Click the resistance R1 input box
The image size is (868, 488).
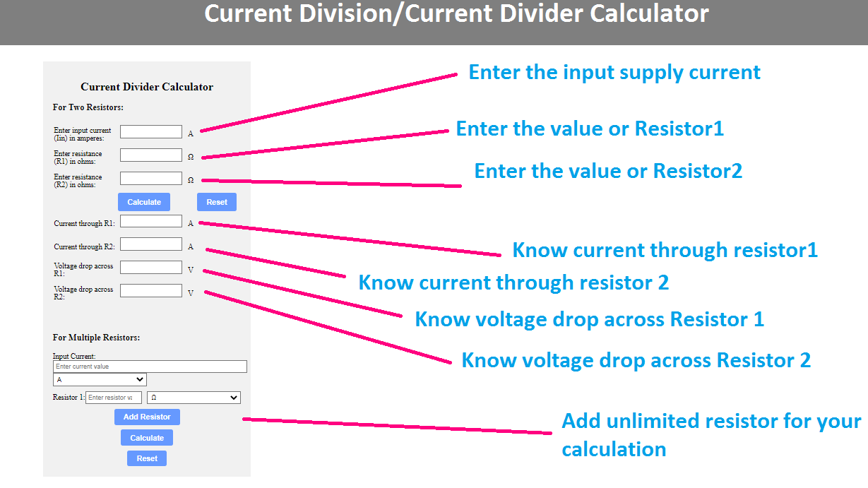point(150,155)
